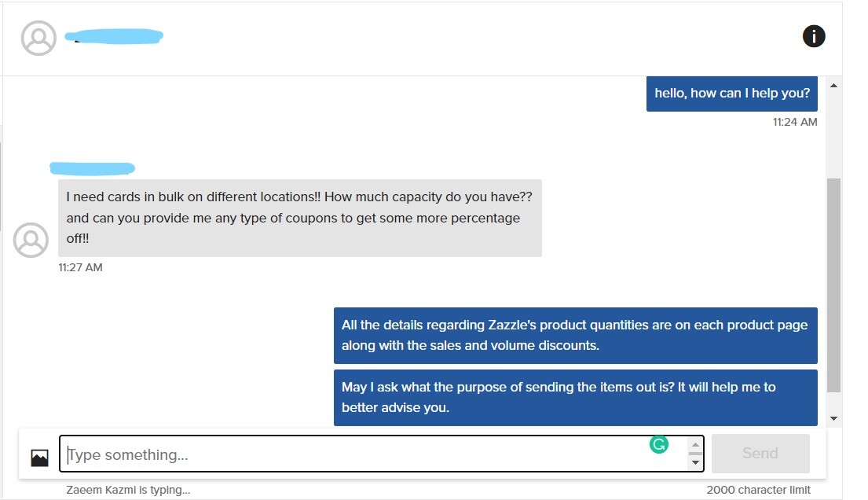Click the chat scrollbar up arrow
The width and height of the screenshot is (868, 500).
pos(833,86)
